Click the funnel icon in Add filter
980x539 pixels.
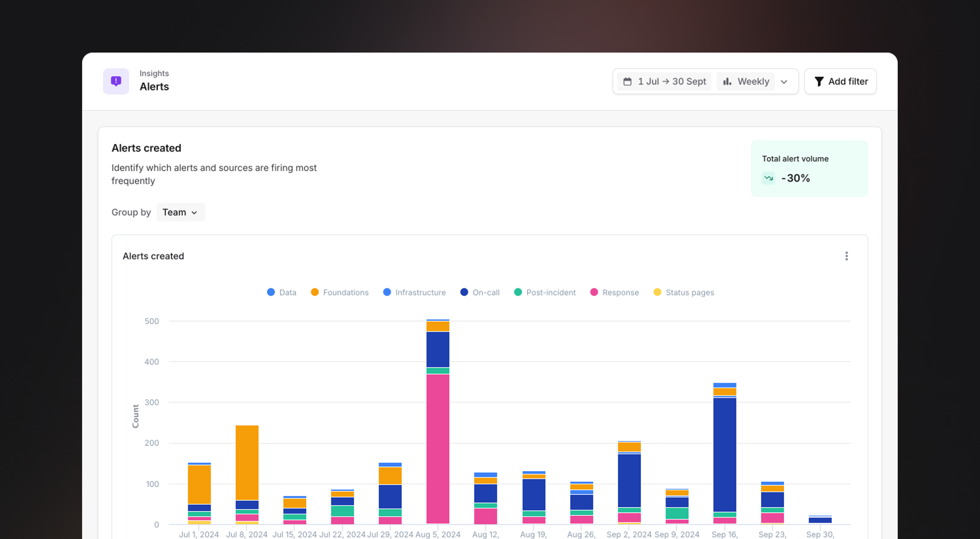point(819,82)
